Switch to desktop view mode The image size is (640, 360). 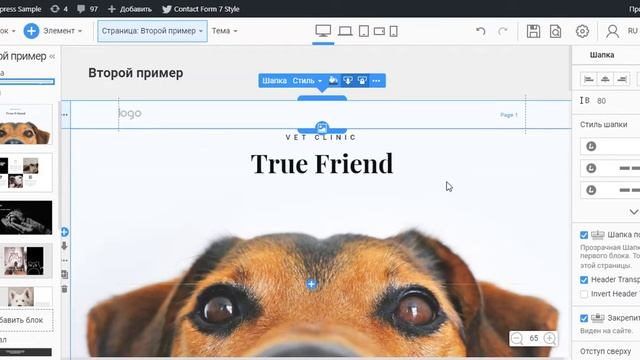pos(323,31)
